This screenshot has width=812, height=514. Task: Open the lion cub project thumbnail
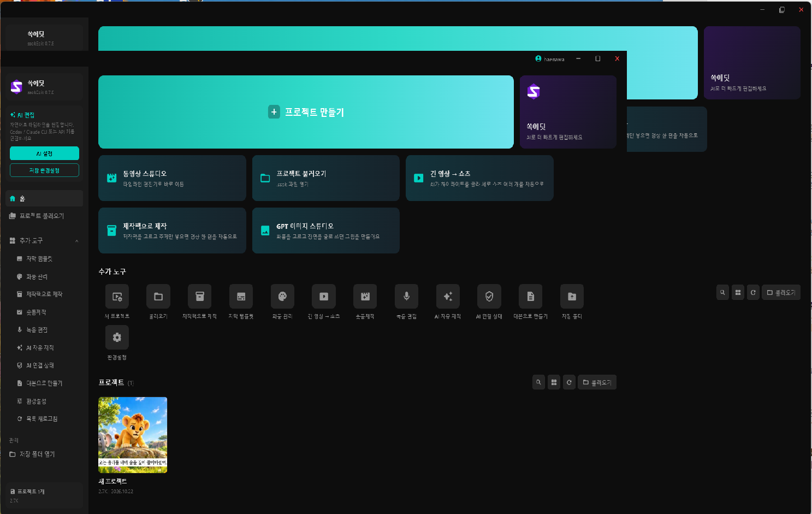[x=133, y=435]
